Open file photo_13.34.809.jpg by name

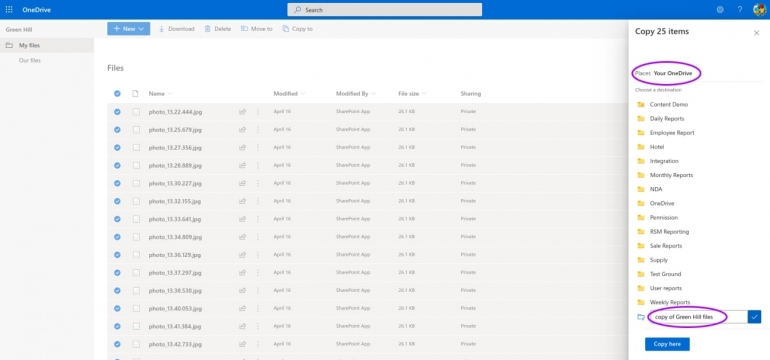click(175, 237)
